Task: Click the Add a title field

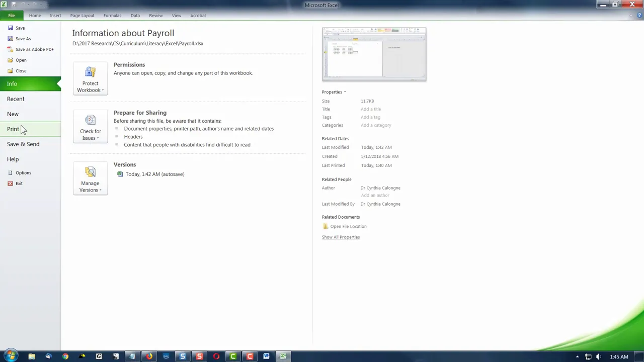Action: coord(371,109)
